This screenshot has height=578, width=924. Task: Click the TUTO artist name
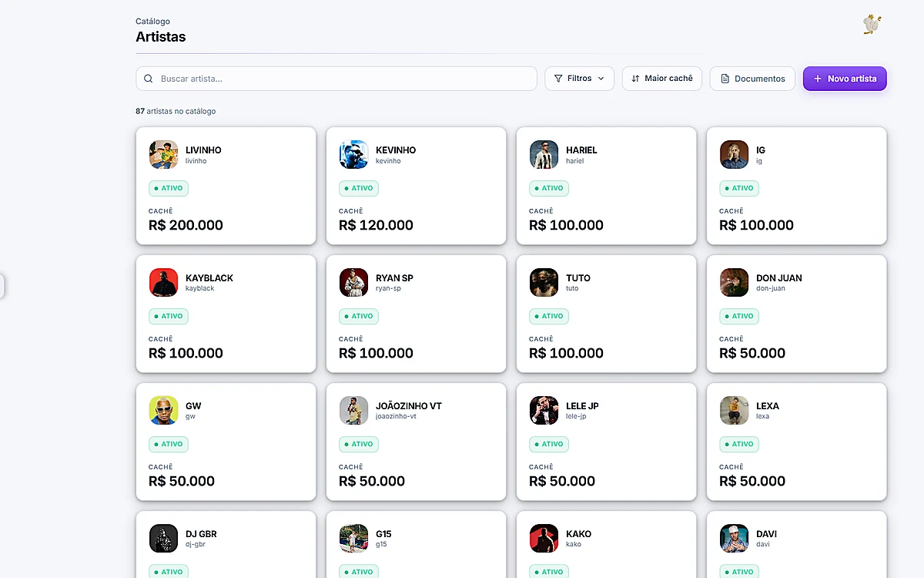[578, 278]
